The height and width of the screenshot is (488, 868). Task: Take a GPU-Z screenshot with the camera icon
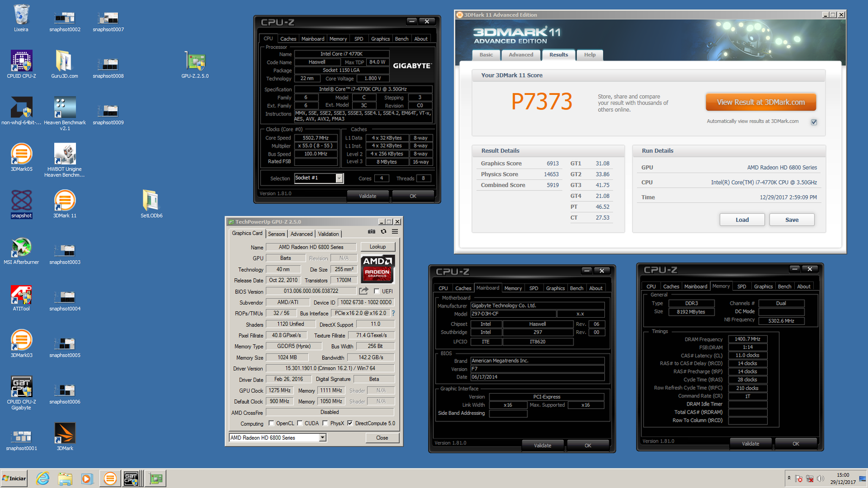point(372,232)
